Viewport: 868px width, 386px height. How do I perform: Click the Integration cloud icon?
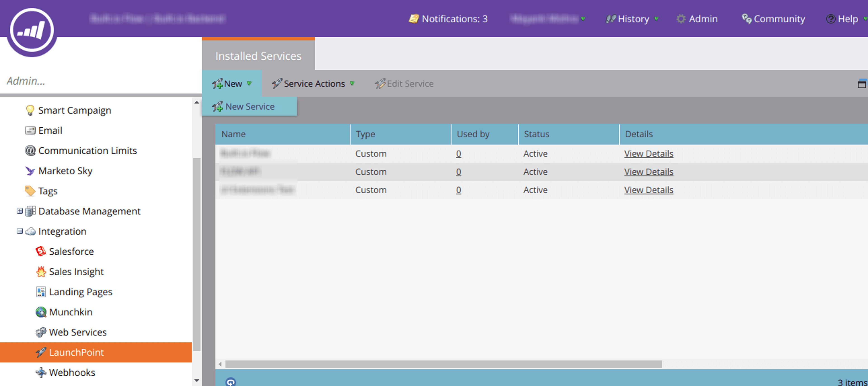click(x=30, y=231)
